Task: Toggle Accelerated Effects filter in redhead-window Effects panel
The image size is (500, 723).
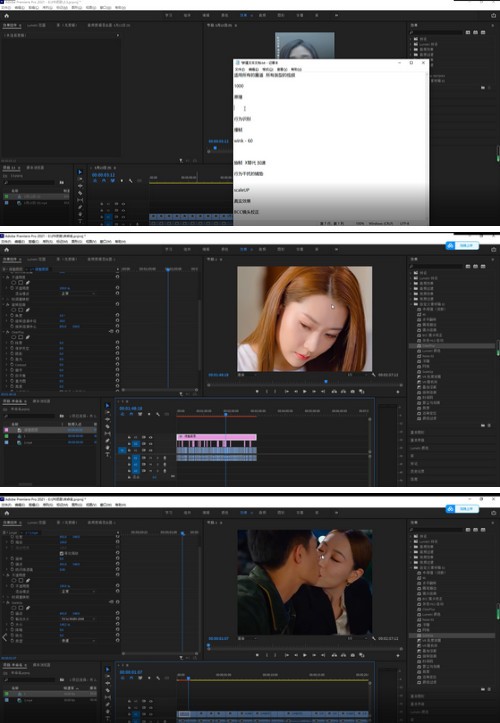Action: (468, 267)
